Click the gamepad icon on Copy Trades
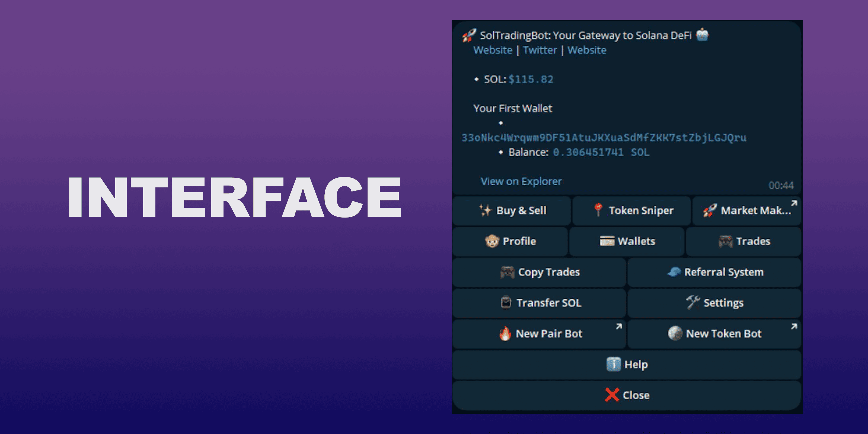Screen dimensions: 868x434 (x=508, y=272)
